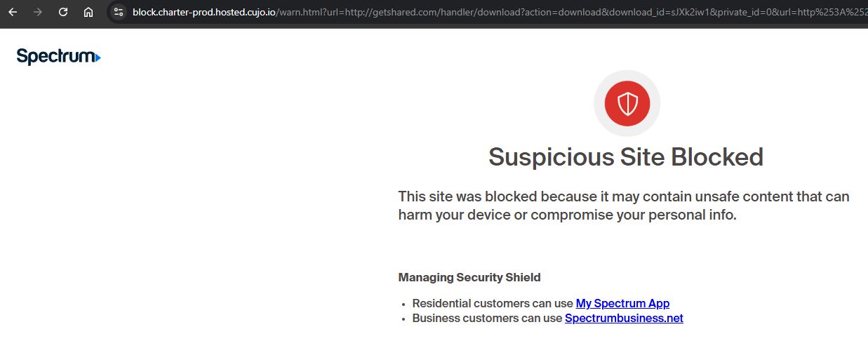The height and width of the screenshot is (341, 868).
Task: Go back to the previous page
Action: pyautogui.click(x=13, y=12)
